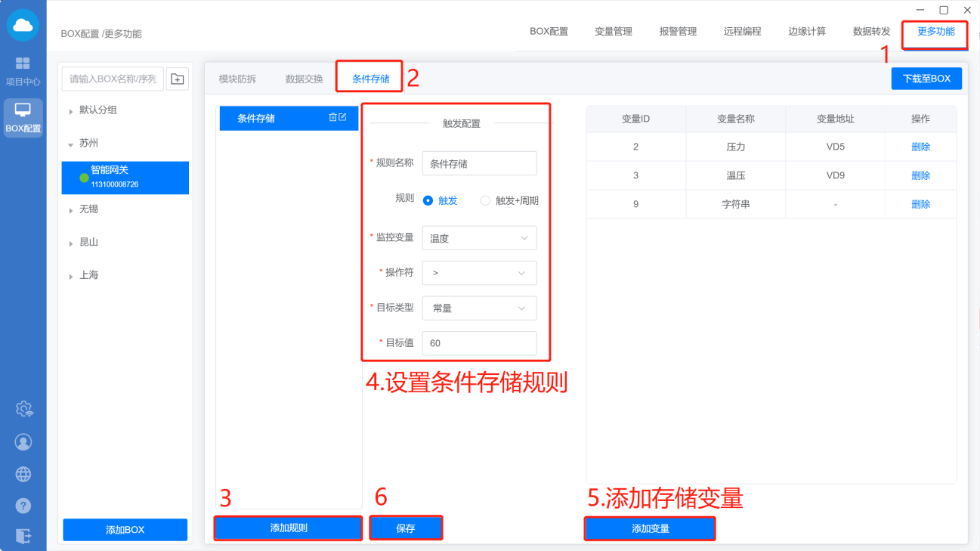Image resolution: width=980 pixels, height=551 pixels.
Task: Click the 变量ID column header
Action: (636, 119)
